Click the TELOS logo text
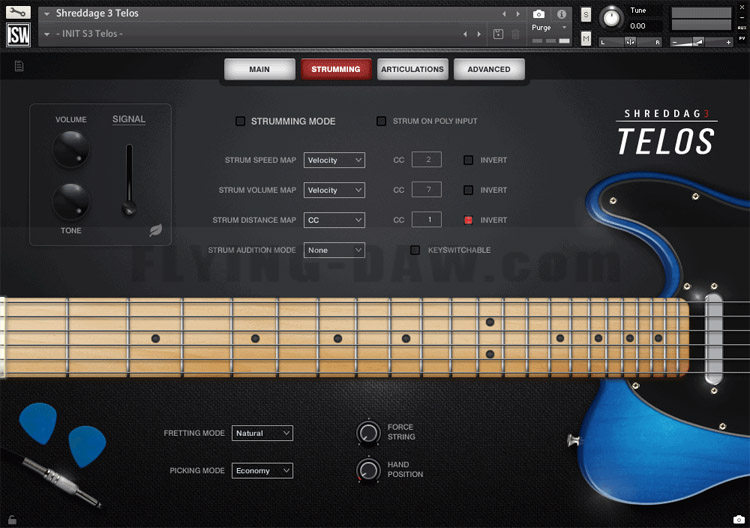This screenshot has width=750, height=528. 665,142
